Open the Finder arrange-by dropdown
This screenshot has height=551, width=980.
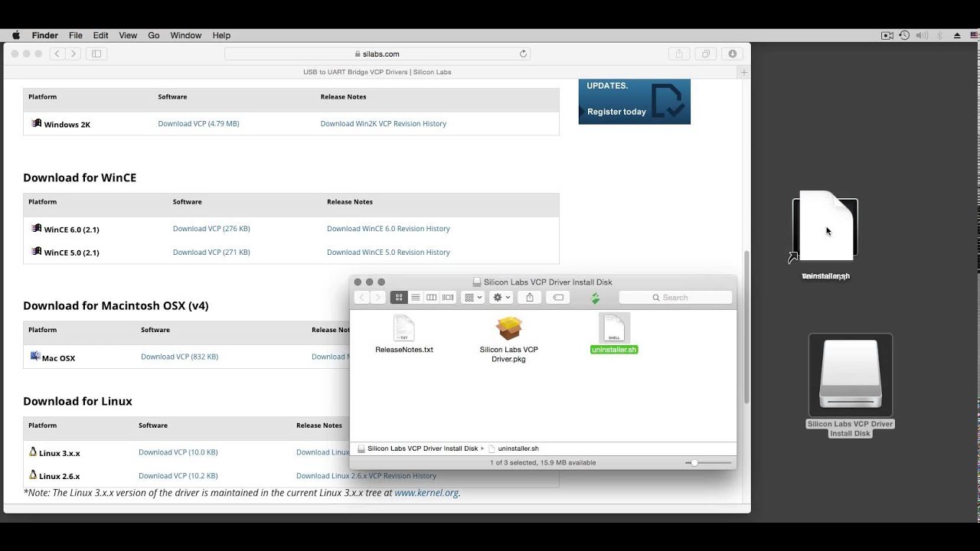[473, 298]
